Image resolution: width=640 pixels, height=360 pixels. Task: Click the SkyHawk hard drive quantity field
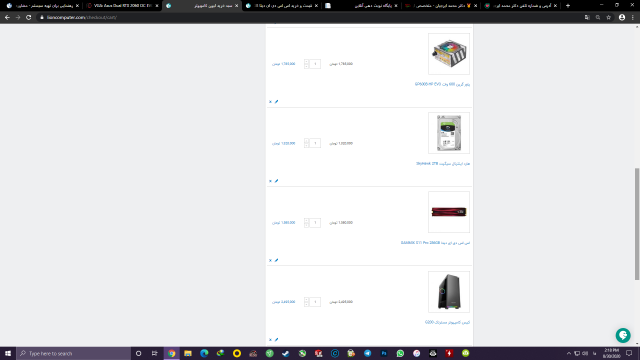(x=315, y=143)
